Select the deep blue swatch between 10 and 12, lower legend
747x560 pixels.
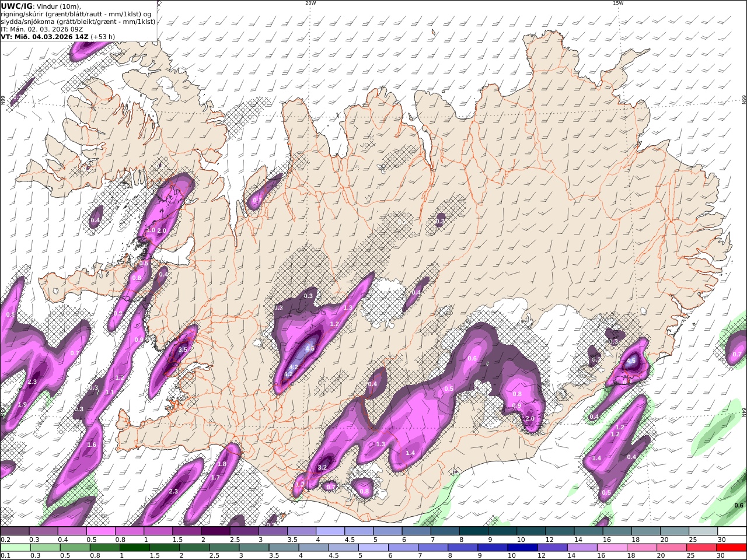(523, 547)
